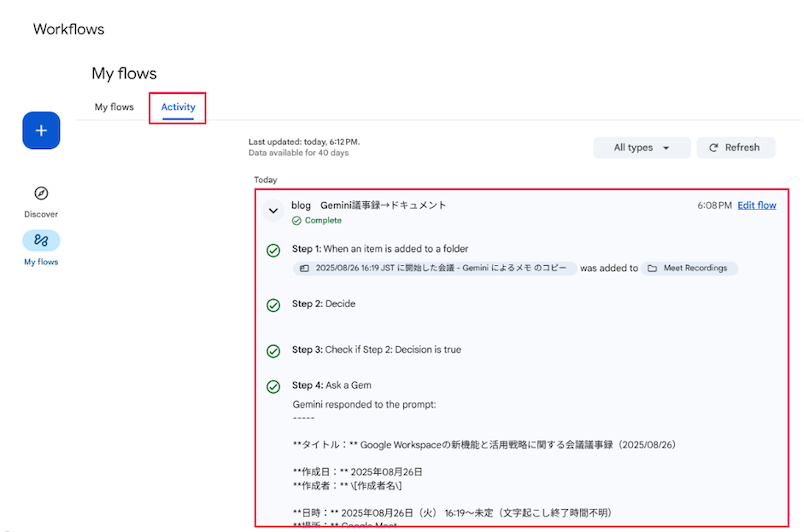Click Step 3: Check if Step 2 Decision
This screenshot has height=532, width=804.
376,350
